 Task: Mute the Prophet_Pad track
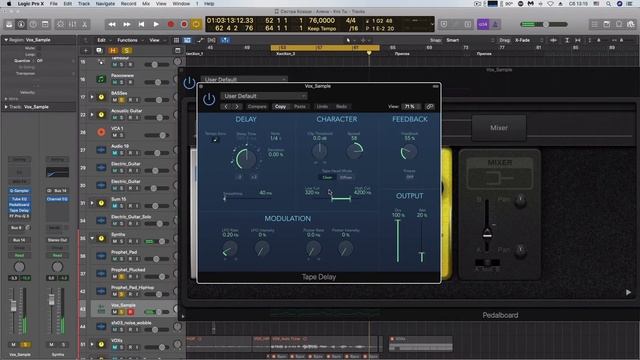pos(115,259)
